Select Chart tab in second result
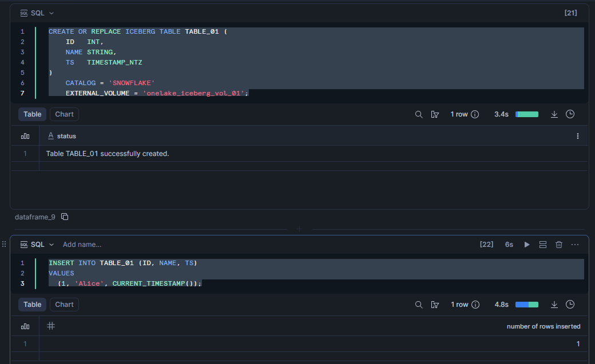The image size is (595, 364). click(x=64, y=305)
